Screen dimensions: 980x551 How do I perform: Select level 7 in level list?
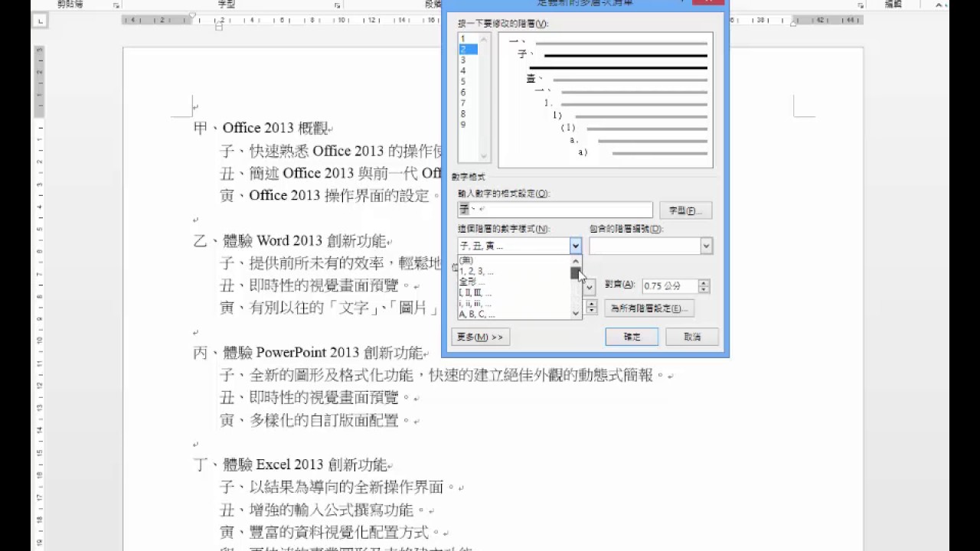[468, 103]
